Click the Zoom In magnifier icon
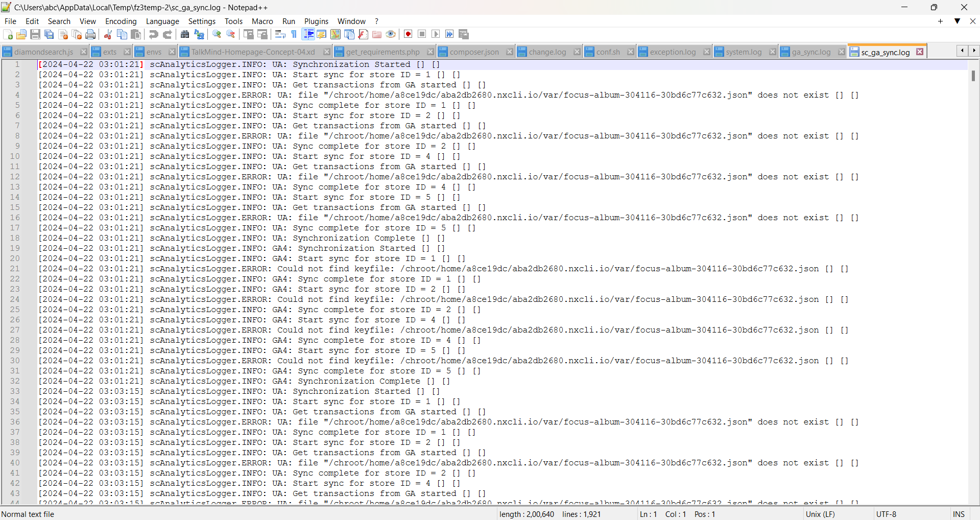This screenshot has height=520, width=980. pyautogui.click(x=217, y=34)
